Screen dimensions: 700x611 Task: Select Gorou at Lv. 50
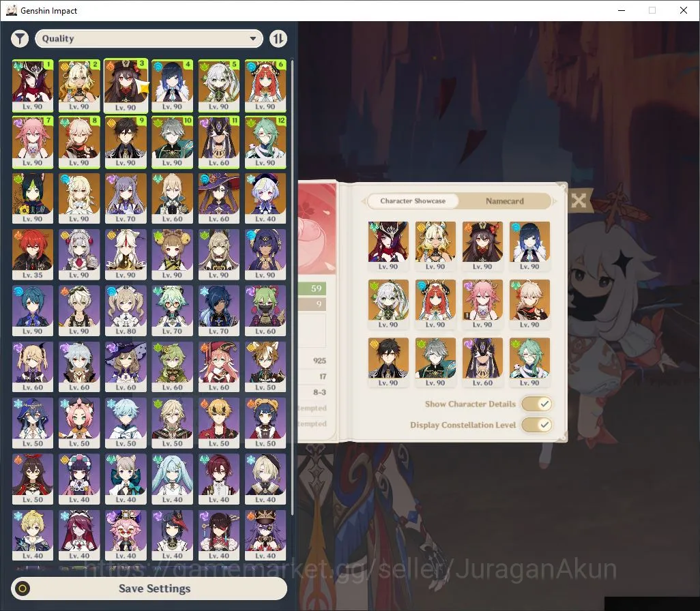(x=265, y=367)
